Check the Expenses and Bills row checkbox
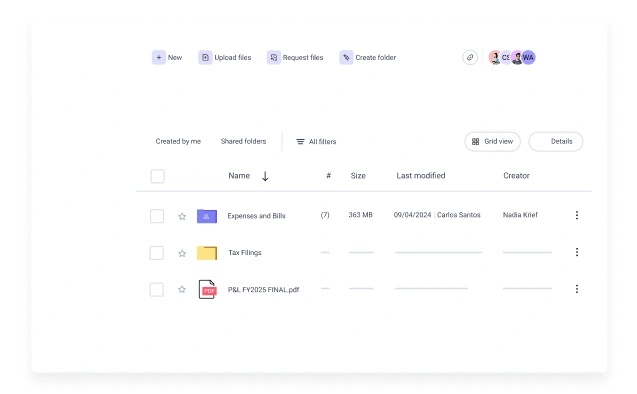Screen dimensions: 637x394 click(157, 216)
